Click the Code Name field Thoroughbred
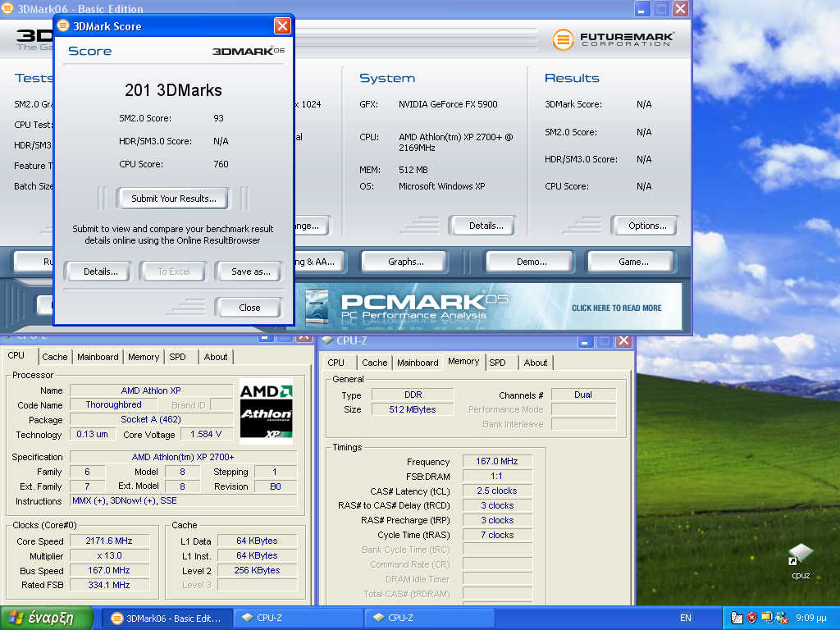This screenshot has width=840, height=630. (x=113, y=405)
